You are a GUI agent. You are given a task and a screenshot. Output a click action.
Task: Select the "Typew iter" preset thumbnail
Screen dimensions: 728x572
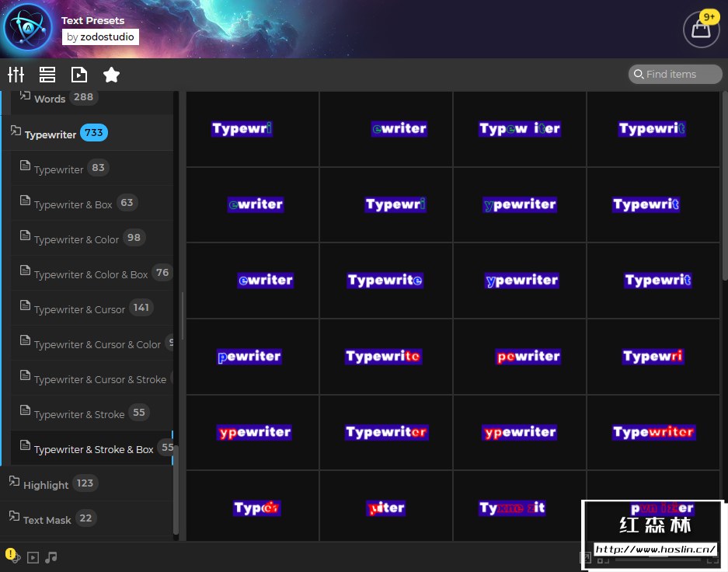(520, 129)
